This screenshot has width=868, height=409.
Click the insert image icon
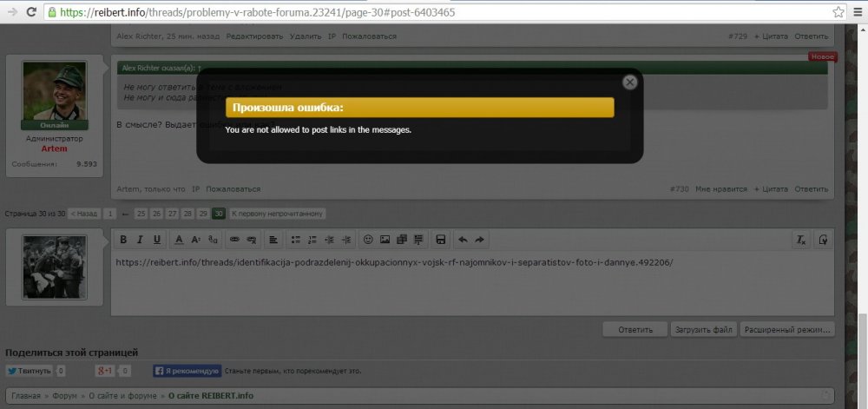coord(385,240)
